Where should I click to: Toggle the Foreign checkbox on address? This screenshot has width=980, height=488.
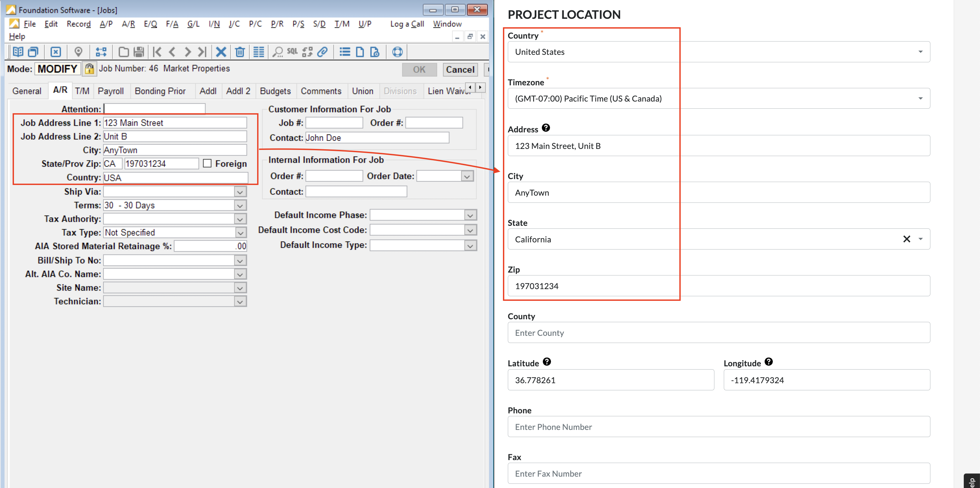click(x=206, y=163)
